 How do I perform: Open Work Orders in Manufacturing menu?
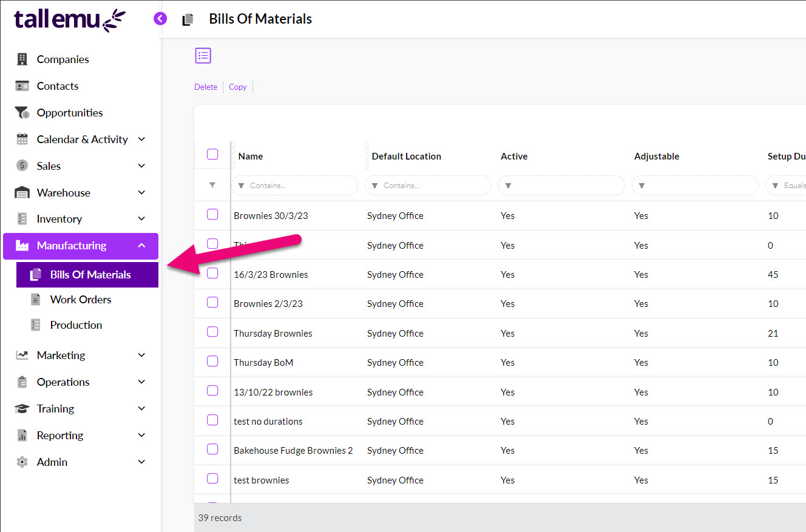point(81,300)
